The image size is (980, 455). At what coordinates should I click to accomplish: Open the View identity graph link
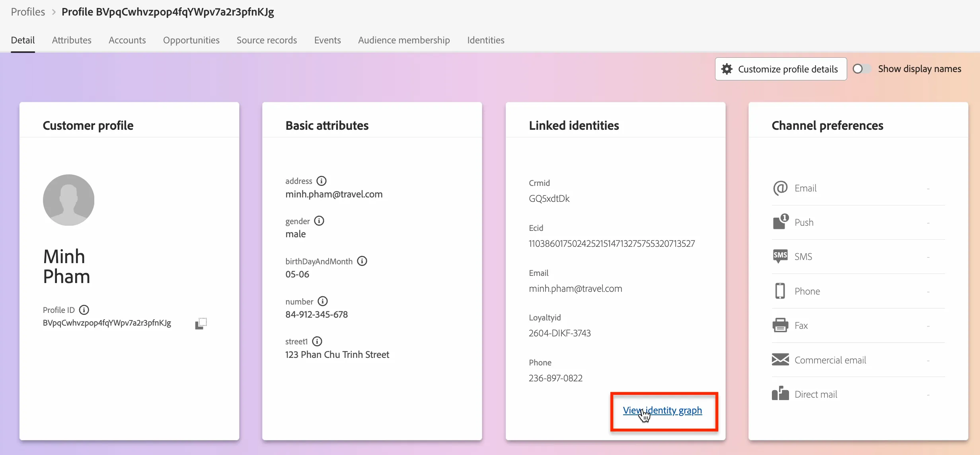662,410
